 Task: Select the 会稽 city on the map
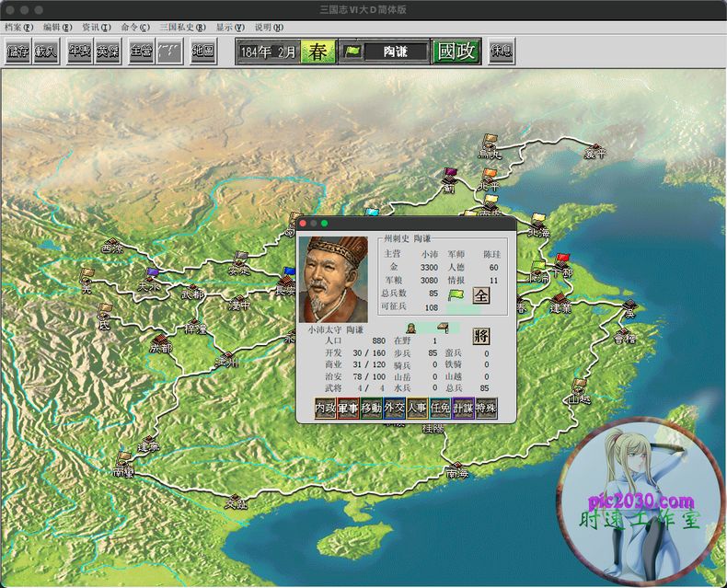point(624,336)
